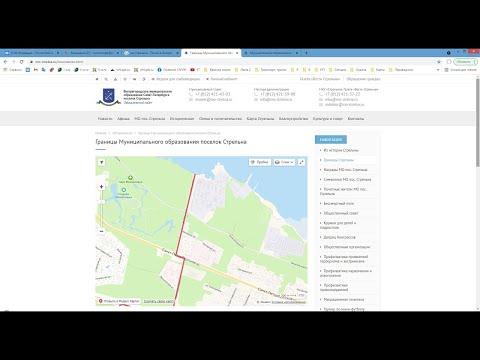Click the map geolocation arrow icon
The image size is (480, 360).
point(101,162)
